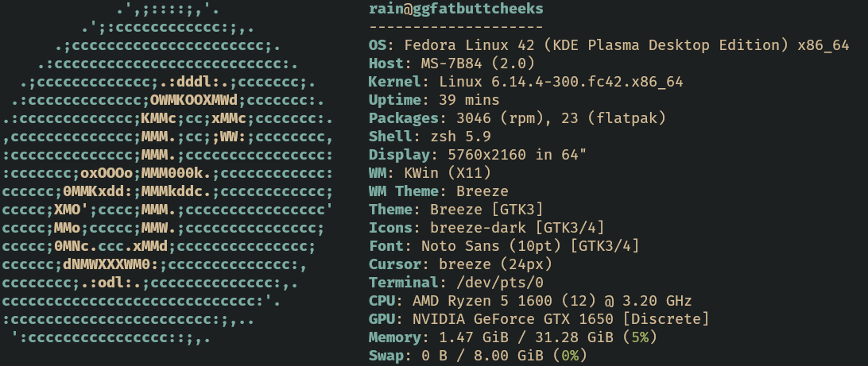Image resolution: width=868 pixels, height=366 pixels.
Task: Click the Swap 0% usage value
Action: pos(570,356)
